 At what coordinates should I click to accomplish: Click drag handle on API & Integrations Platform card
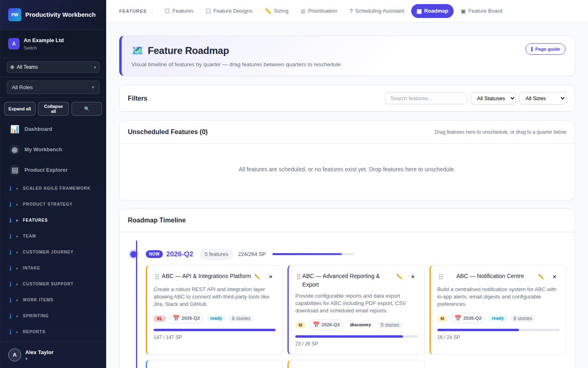click(157, 277)
